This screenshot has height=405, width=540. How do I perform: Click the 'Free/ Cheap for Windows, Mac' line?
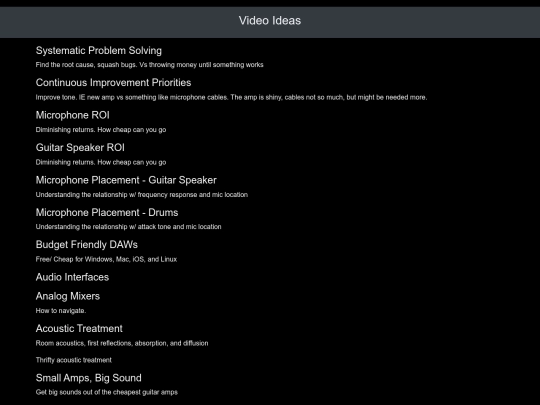[106, 259]
